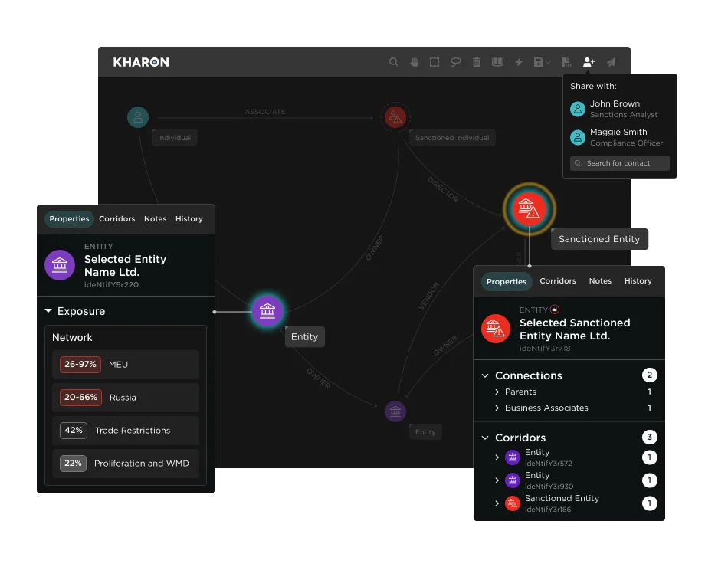Image resolution: width=728 pixels, height=567 pixels.
Task: Click the Search for contact field
Action: pos(619,163)
